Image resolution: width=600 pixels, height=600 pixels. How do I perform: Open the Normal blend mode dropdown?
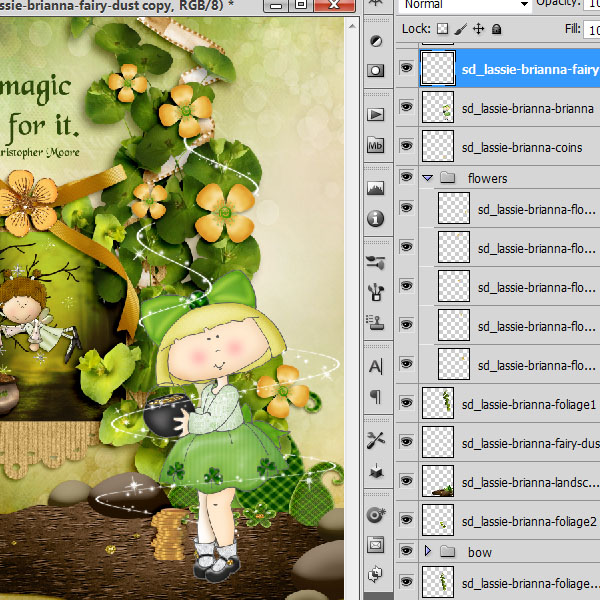pyautogui.click(x=465, y=5)
